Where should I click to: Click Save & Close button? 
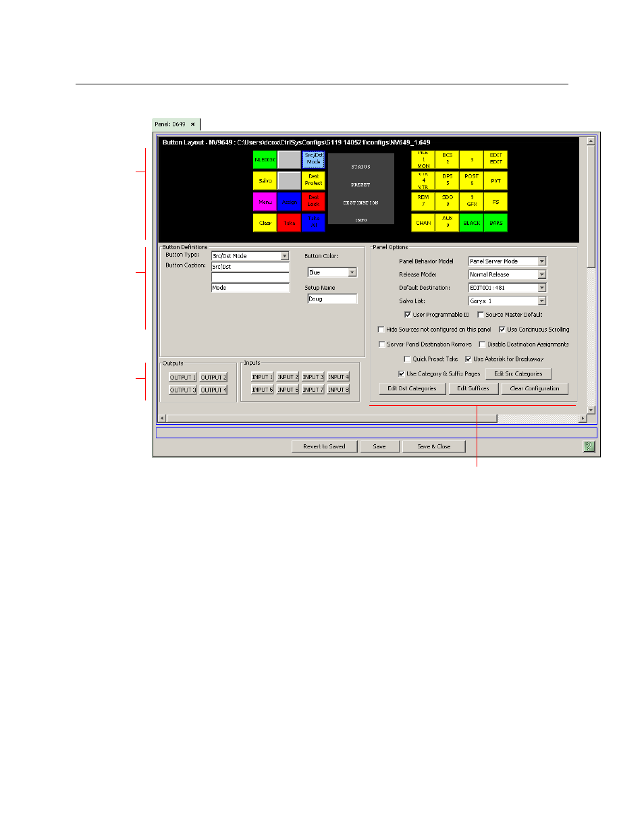coord(434,446)
